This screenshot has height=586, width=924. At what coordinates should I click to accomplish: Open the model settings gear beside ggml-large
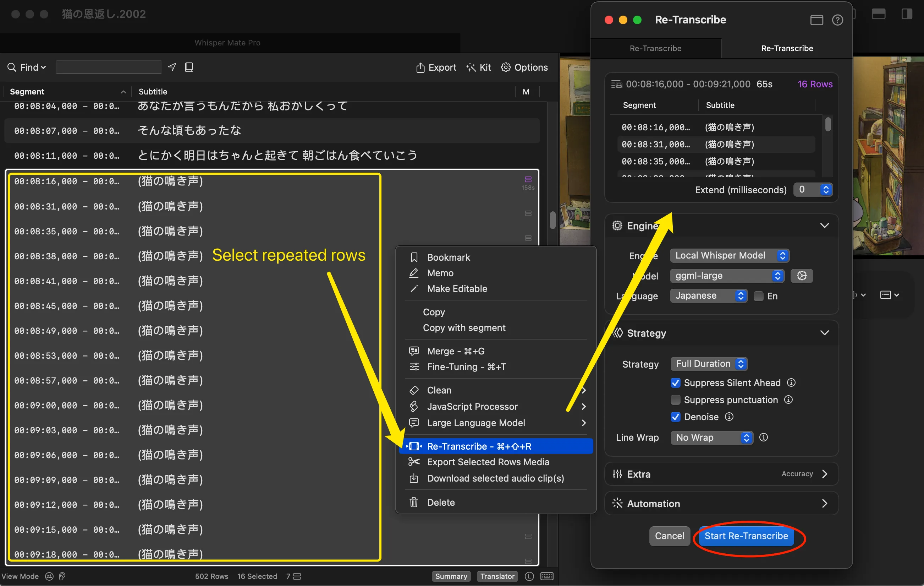(802, 276)
